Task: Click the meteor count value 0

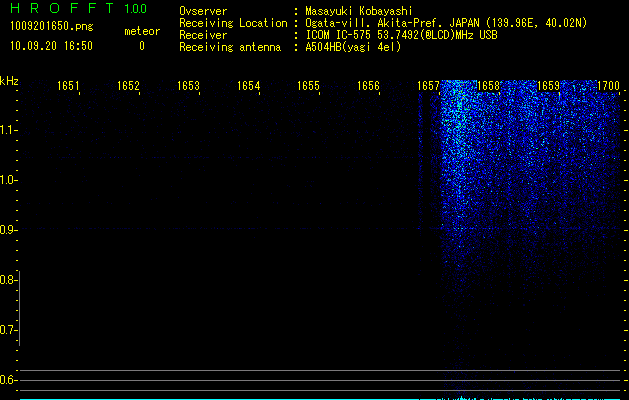Action: point(142,46)
